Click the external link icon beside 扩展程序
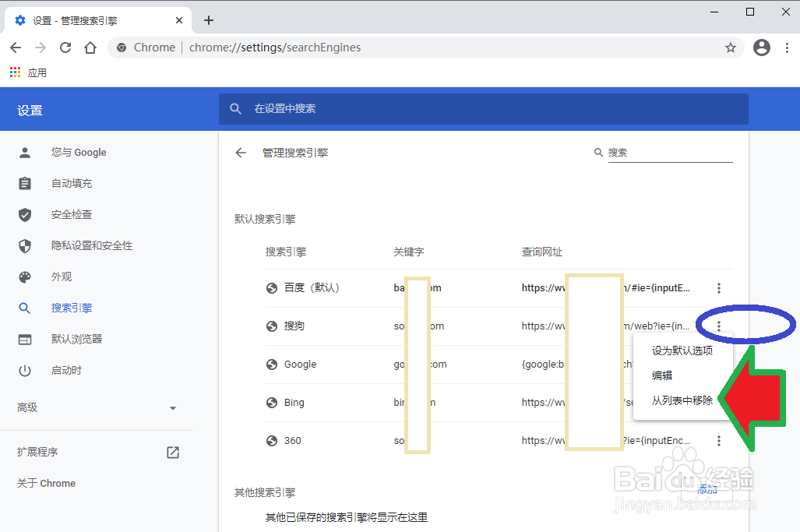This screenshot has width=800, height=532. click(x=173, y=453)
